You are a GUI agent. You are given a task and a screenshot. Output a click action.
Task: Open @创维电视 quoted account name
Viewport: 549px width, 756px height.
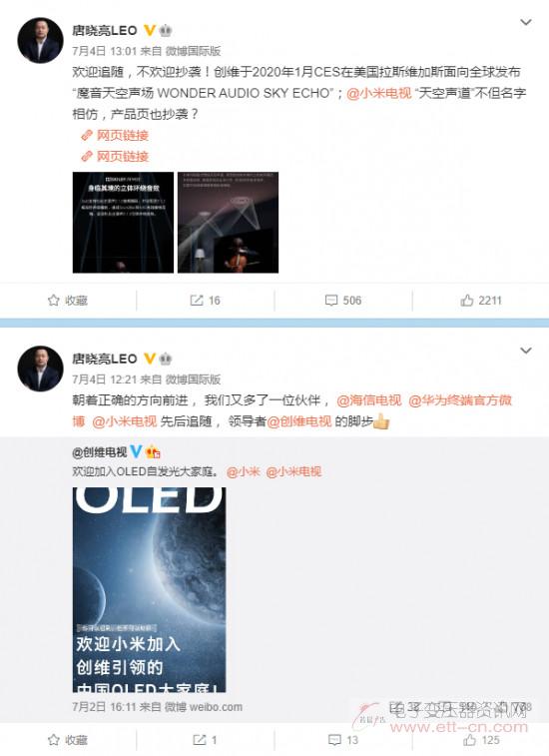pos(99,451)
